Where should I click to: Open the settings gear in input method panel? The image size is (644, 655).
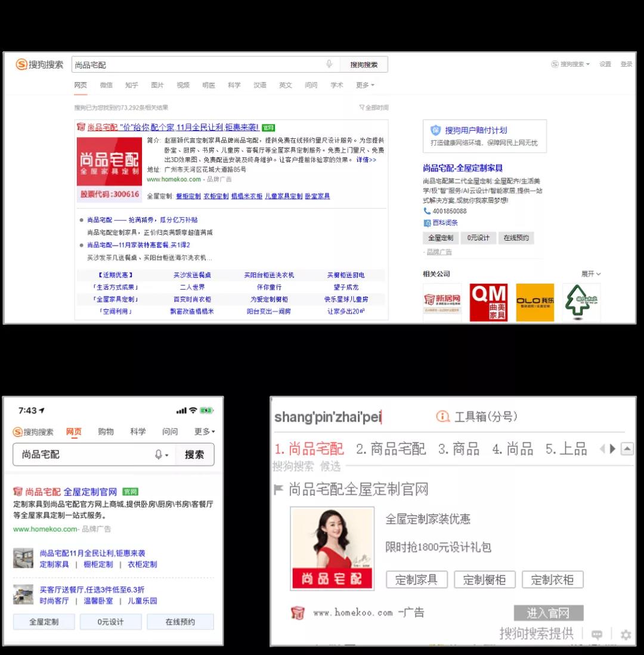tap(626, 635)
